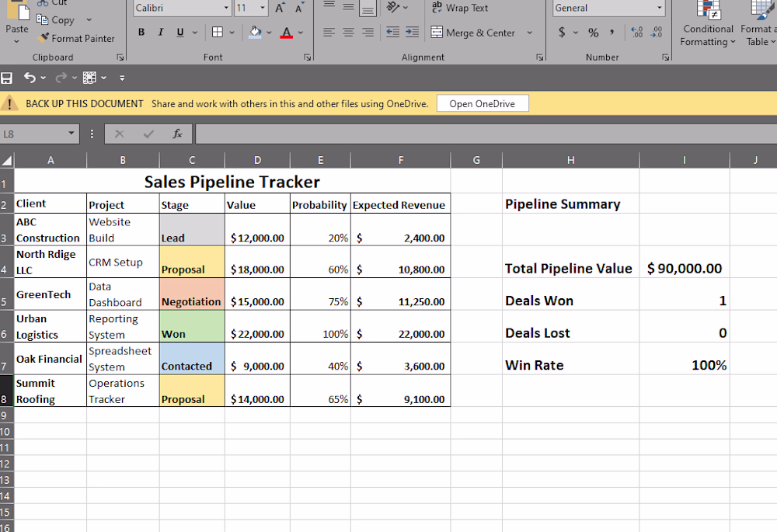Viewport: 777px width, 532px height.
Task: Toggle Wrap Text on selected cells
Action: (460, 8)
